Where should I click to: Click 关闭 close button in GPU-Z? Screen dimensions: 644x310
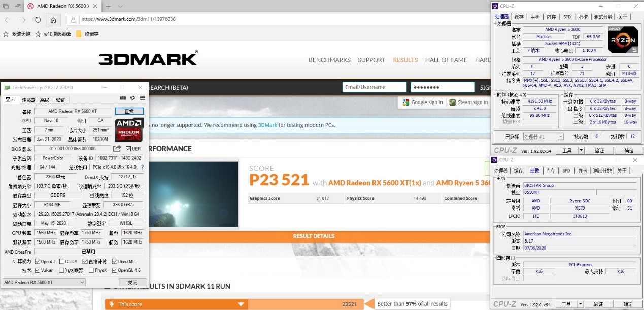click(132, 282)
